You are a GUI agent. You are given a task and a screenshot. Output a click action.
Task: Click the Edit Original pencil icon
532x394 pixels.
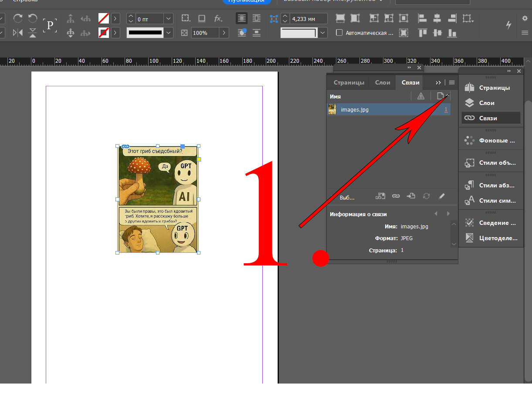[442, 197]
